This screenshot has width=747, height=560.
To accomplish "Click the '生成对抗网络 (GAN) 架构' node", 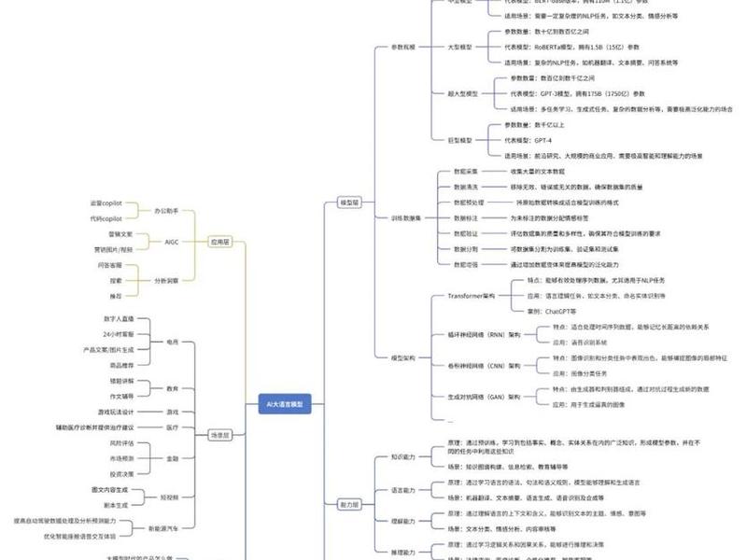I will (484, 397).
